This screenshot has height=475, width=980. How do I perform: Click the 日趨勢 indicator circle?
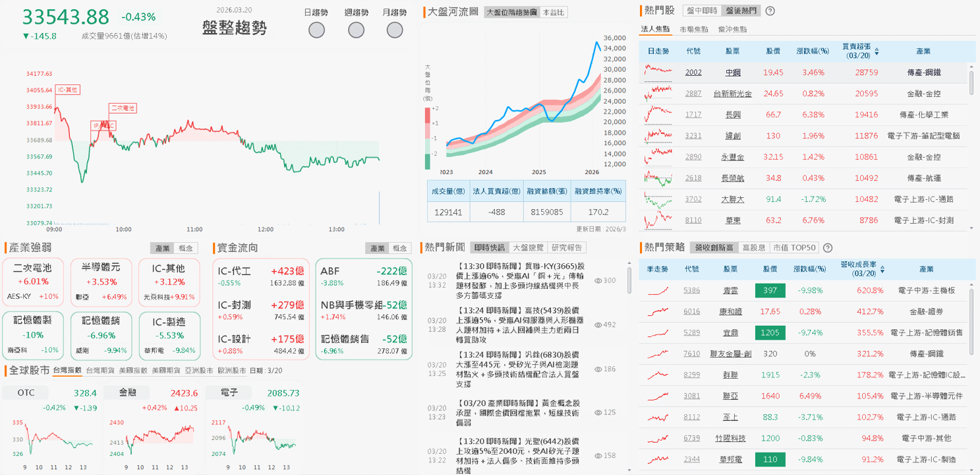(x=317, y=30)
